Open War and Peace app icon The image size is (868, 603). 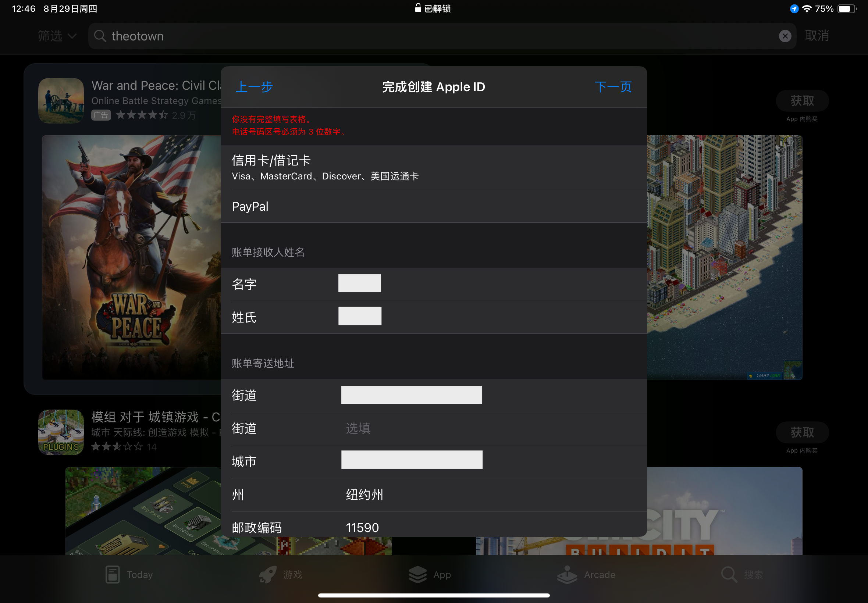(61, 100)
